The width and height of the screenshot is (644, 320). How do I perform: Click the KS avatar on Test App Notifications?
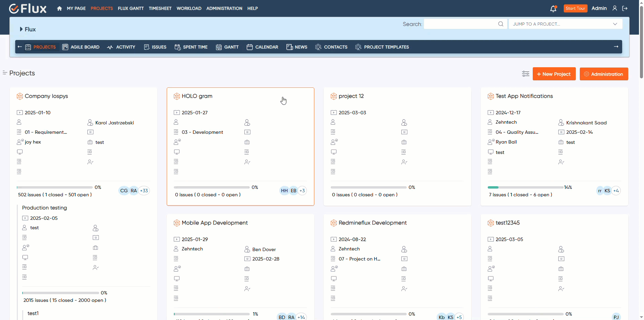click(x=607, y=191)
